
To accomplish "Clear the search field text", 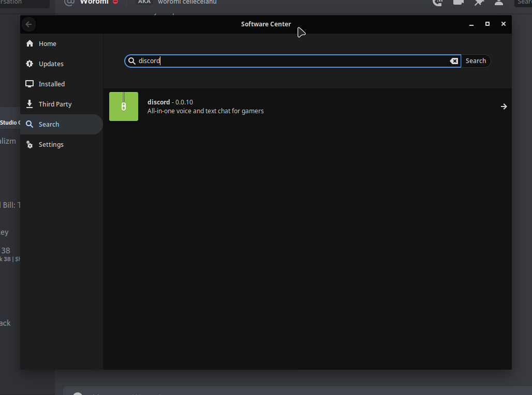I will 454,61.
